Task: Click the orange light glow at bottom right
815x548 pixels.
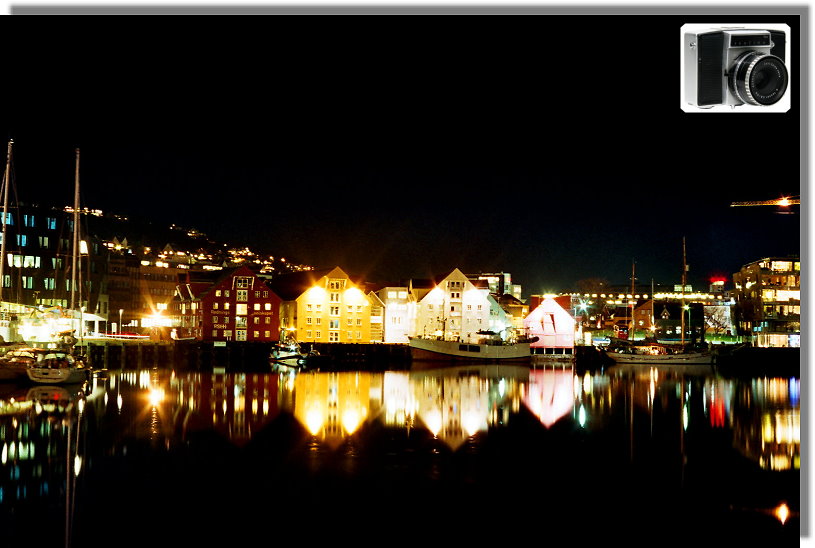Action: pos(781,512)
